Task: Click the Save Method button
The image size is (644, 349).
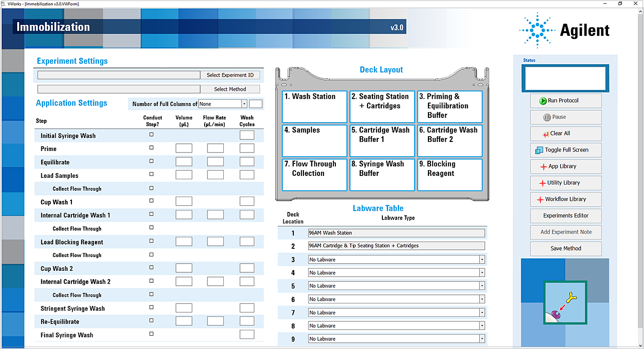Action: click(x=566, y=248)
